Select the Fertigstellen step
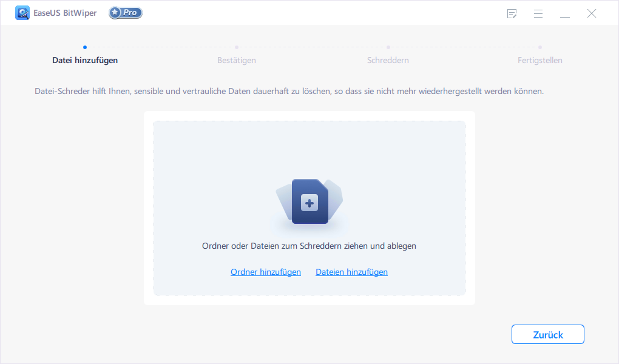This screenshot has width=619, height=364. [540, 60]
